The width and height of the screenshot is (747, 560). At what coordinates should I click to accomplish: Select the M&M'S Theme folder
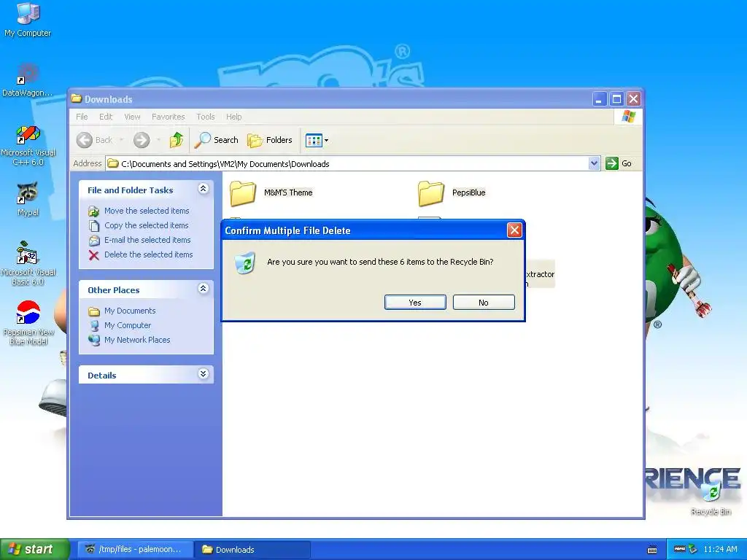click(x=271, y=192)
